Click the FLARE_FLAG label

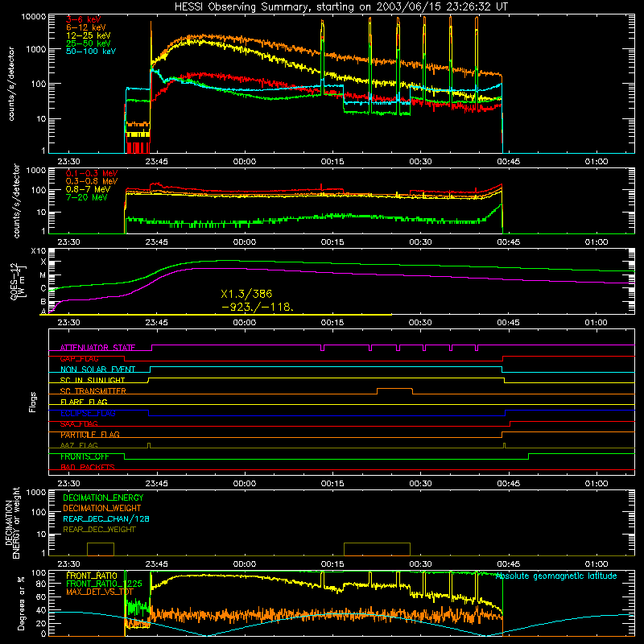click(x=84, y=402)
